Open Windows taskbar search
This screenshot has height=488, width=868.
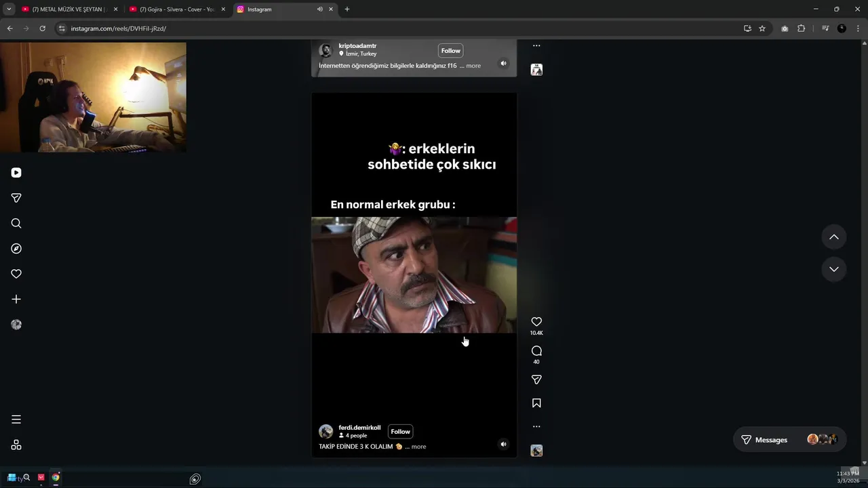pyautogui.click(x=26, y=478)
